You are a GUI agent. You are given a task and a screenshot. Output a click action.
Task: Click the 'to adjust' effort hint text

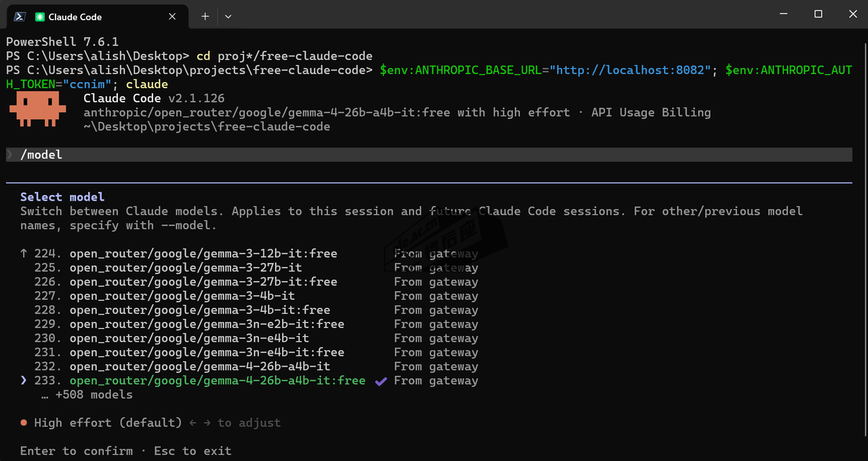pyautogui.click(x=249, y=423)
